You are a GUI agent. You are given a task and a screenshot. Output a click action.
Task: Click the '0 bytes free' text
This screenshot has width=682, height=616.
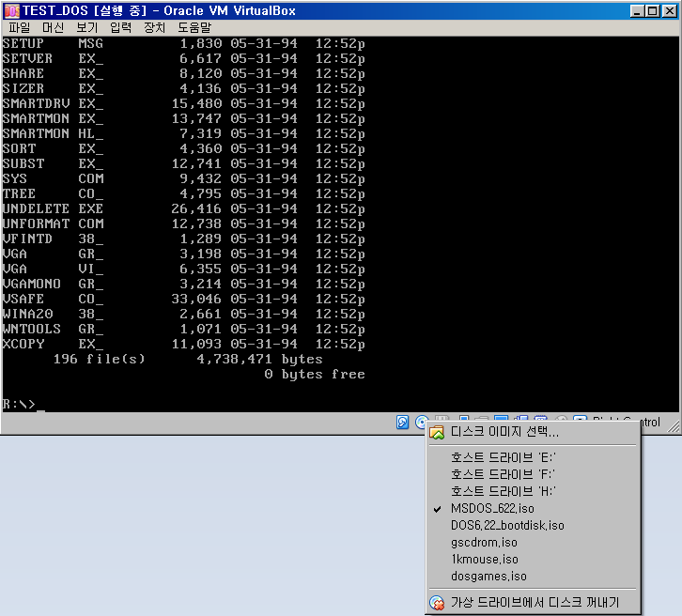click(x=315, y=375)
